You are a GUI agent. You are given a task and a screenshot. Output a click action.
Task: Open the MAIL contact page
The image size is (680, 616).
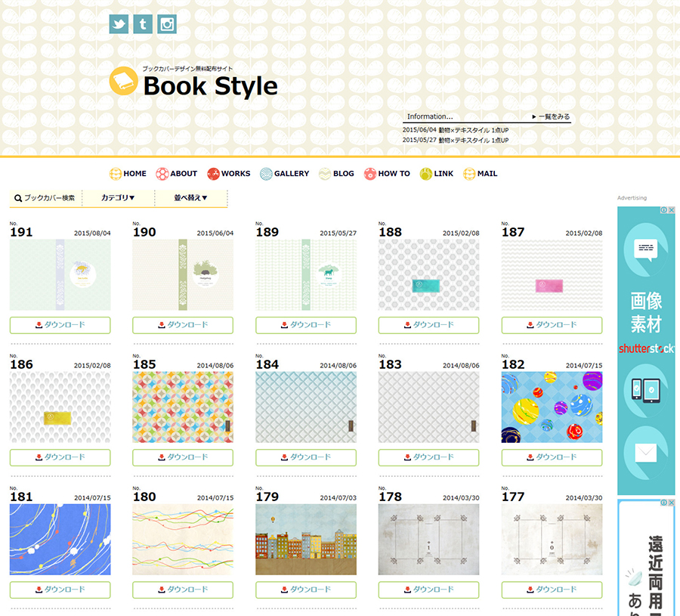coord(481,174)
